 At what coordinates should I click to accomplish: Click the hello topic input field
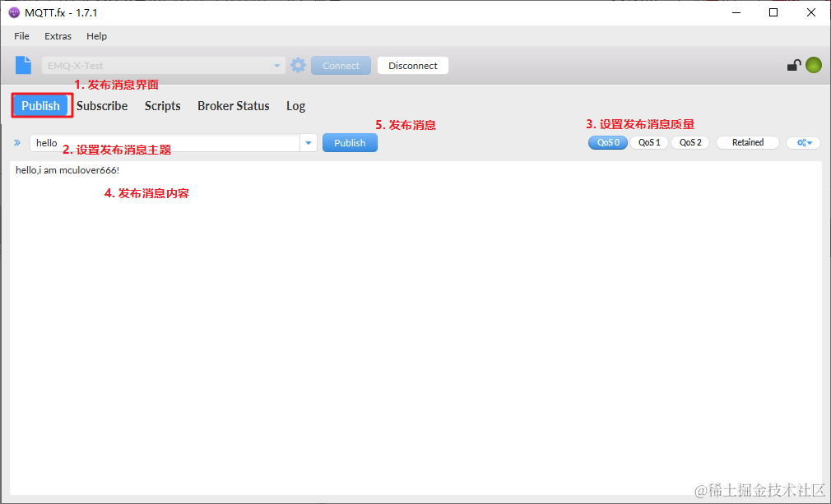point(165,143)
